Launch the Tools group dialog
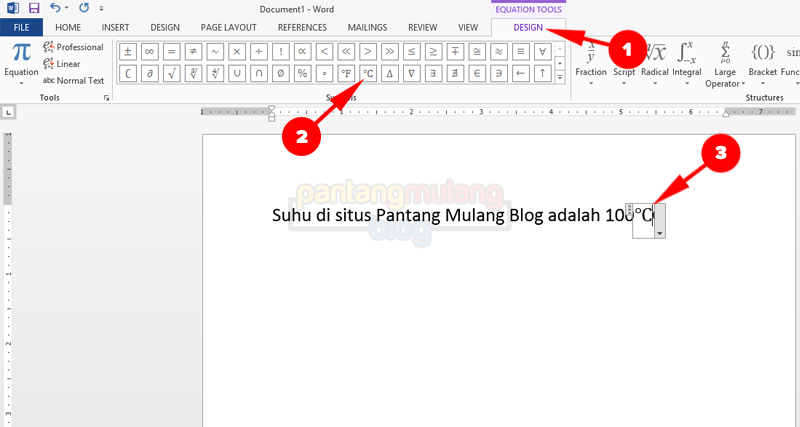The image size is (800, 427). tap(106, 98)
